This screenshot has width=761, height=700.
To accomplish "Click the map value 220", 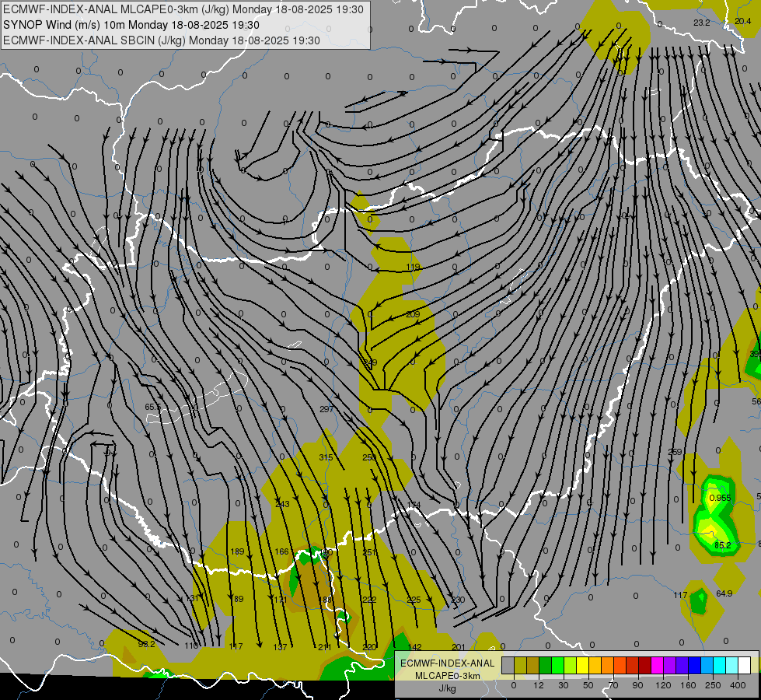I will tap(369, 646).
